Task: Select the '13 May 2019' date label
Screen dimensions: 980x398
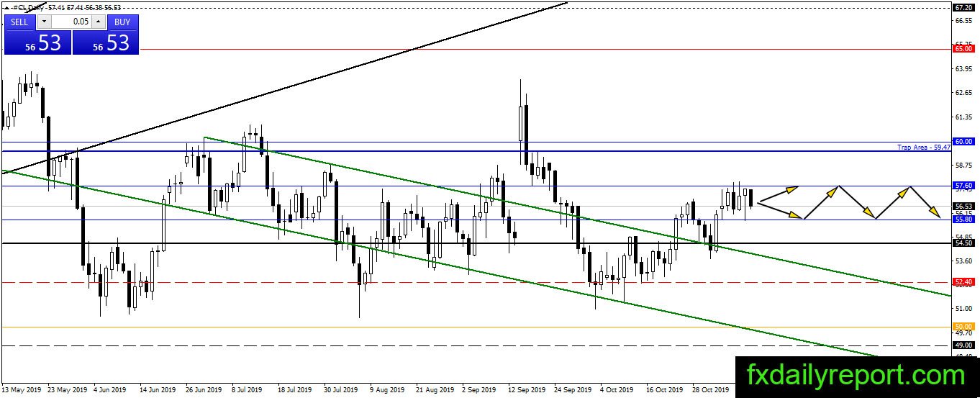Action: coord(20,390)
